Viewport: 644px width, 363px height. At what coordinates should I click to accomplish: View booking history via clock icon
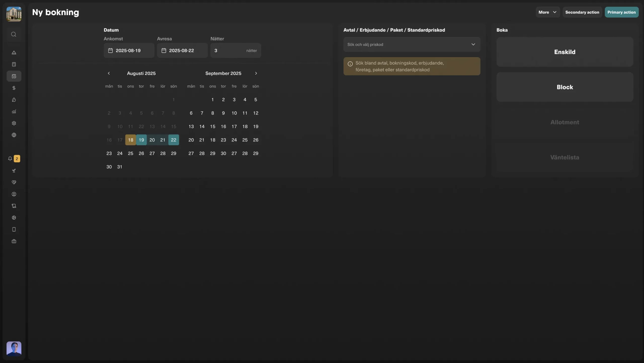[14, 100]
